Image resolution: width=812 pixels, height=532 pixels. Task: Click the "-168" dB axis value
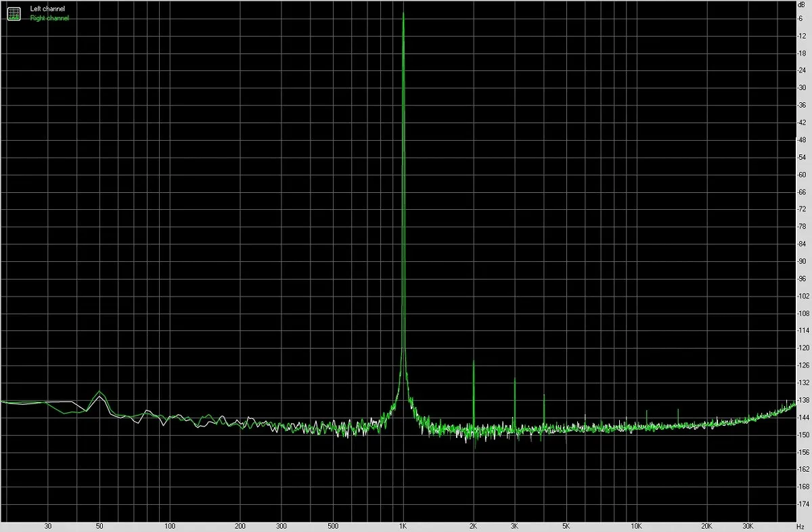click(x=805, y=487)
